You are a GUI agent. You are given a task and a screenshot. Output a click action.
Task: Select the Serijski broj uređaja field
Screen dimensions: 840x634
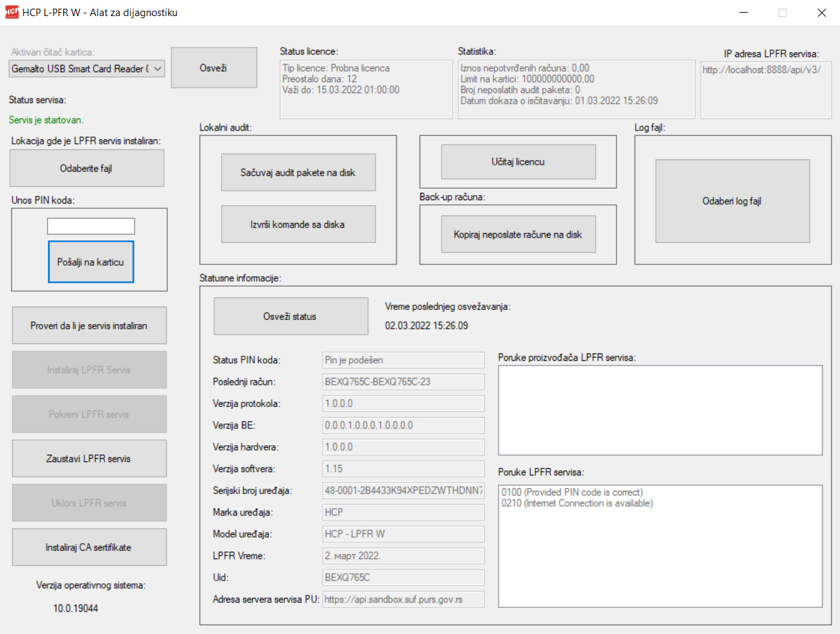[x=402, y=490]
